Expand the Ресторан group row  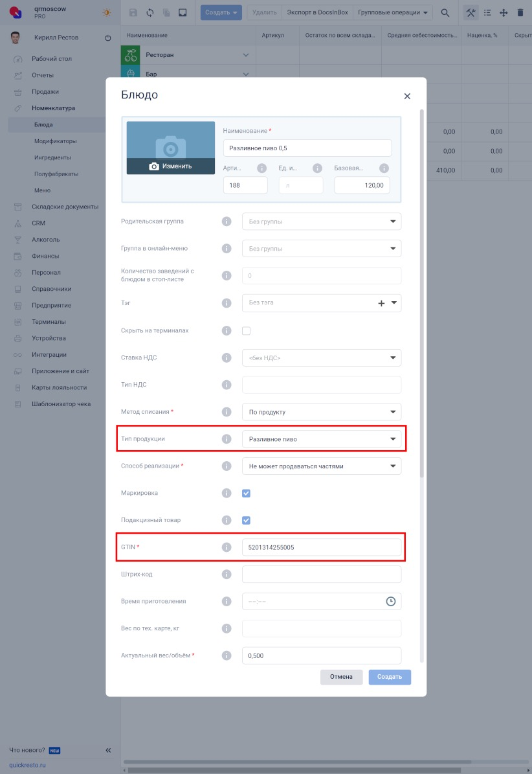246,55
